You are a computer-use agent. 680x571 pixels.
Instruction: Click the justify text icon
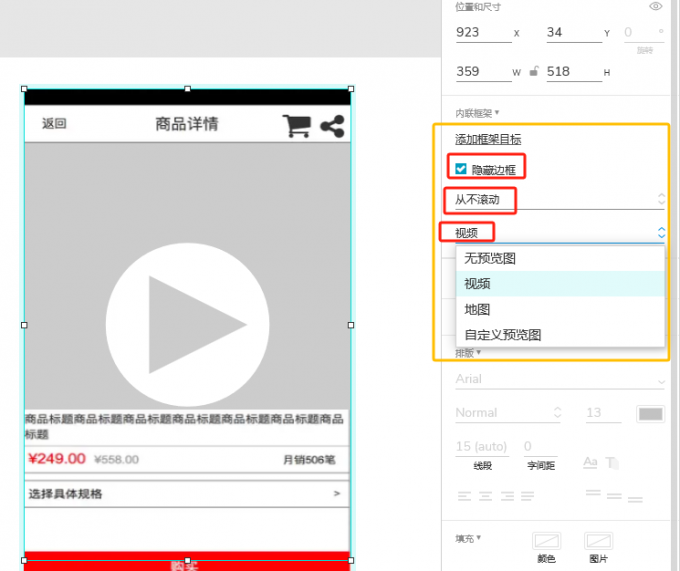click(x=527, y=496)
